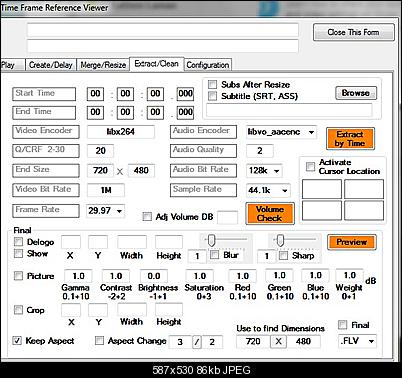Screen dimensions: 402x378
Task: Check the Adj Volume DB box
Action: pos(147,217)
